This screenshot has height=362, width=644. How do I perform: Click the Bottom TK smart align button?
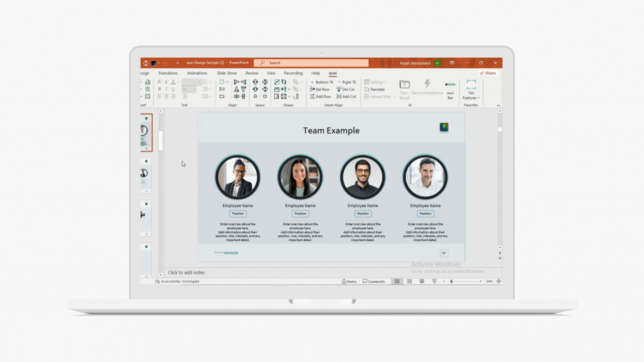click(322, 82)
